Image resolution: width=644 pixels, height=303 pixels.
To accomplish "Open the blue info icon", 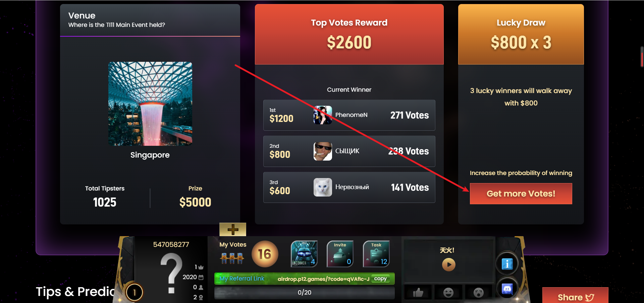I will 507,264.
